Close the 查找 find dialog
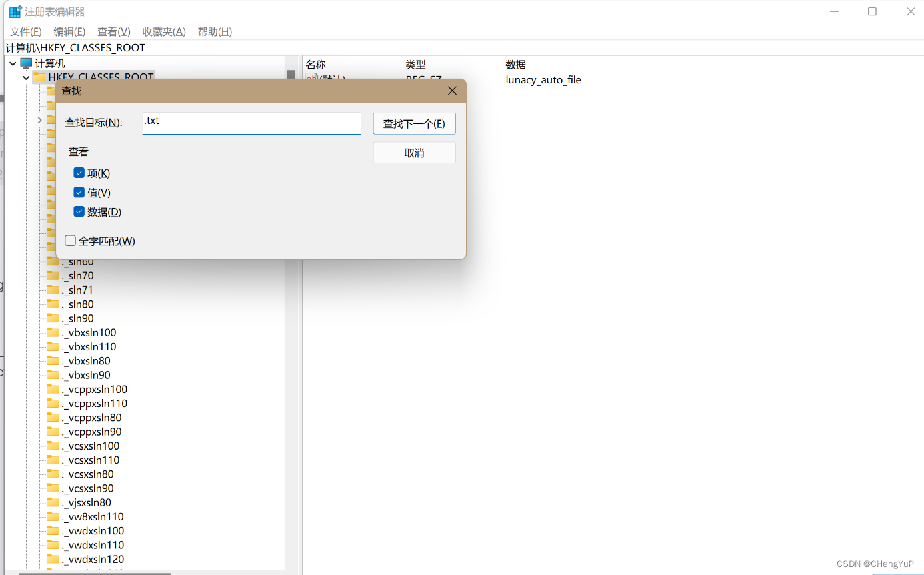The width and height of the screenshot is (924, 575). 452,91
